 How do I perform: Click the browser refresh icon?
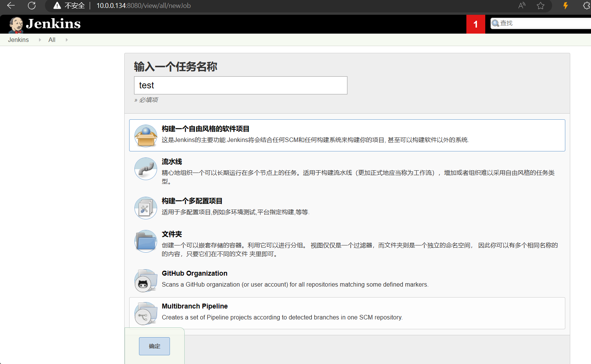click(x=32, y=6)
